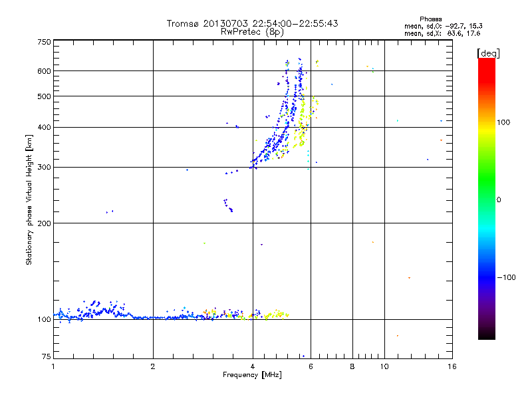532x399 pixels.
Task: Click the plot title "Tromsø 20130703 22:54:00-22:55:43"
Action: pyautogui.click(x=252, y=23)
